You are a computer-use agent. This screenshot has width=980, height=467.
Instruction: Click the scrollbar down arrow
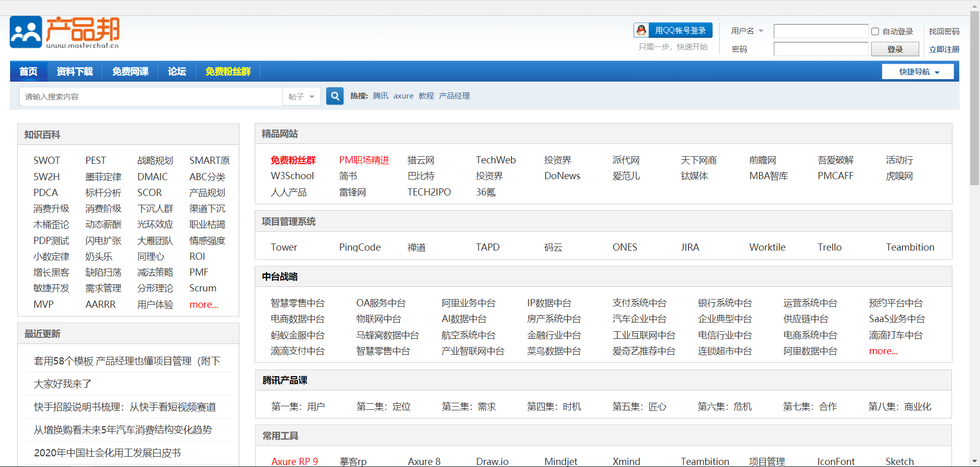(x=974, y=462)
